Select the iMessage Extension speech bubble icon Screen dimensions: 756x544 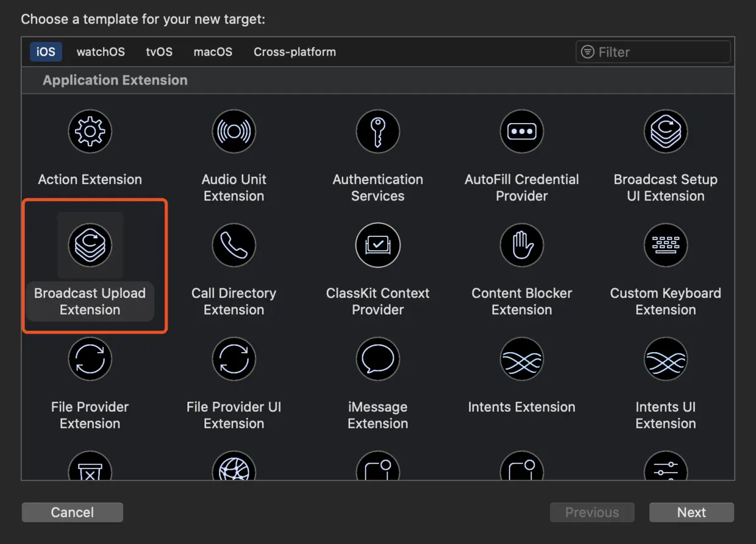(378, 359)
